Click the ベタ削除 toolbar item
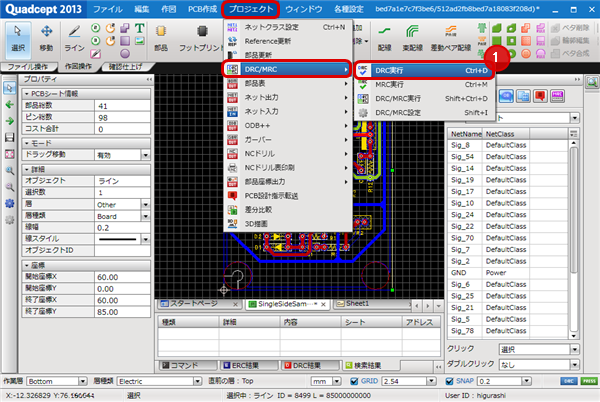This screenshot has height=402, width=600. pos(570,28)
